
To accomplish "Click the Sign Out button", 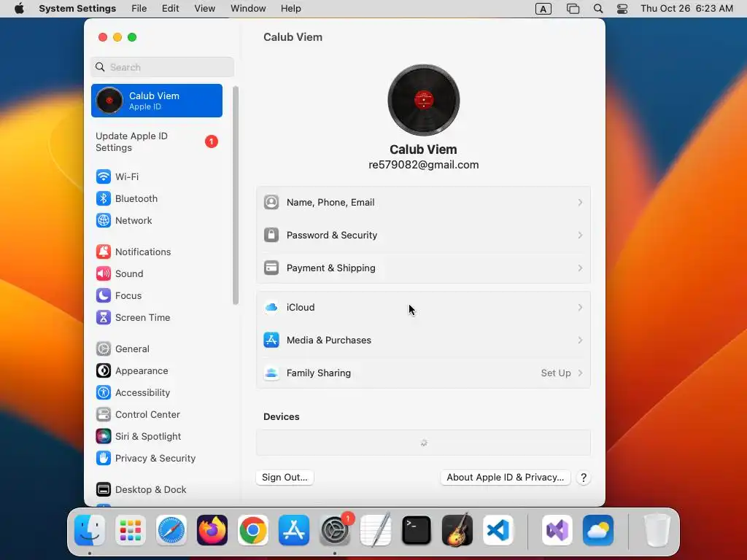I will point(285,478).
